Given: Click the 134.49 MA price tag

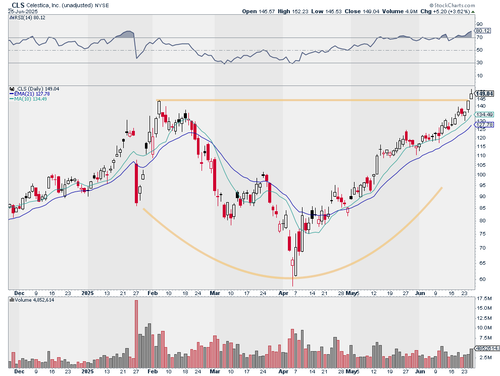Looking at the screenshot, I should pos(484,115).
